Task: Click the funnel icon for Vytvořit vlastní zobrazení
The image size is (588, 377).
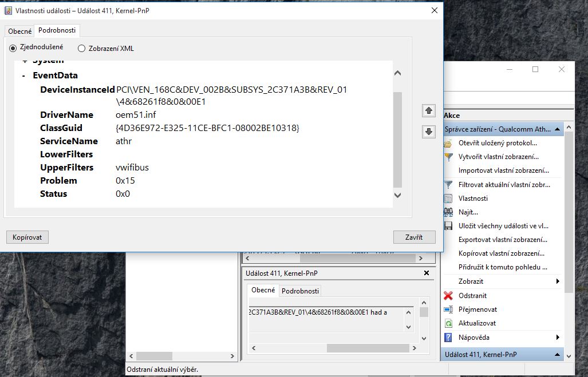Action: 448,157
